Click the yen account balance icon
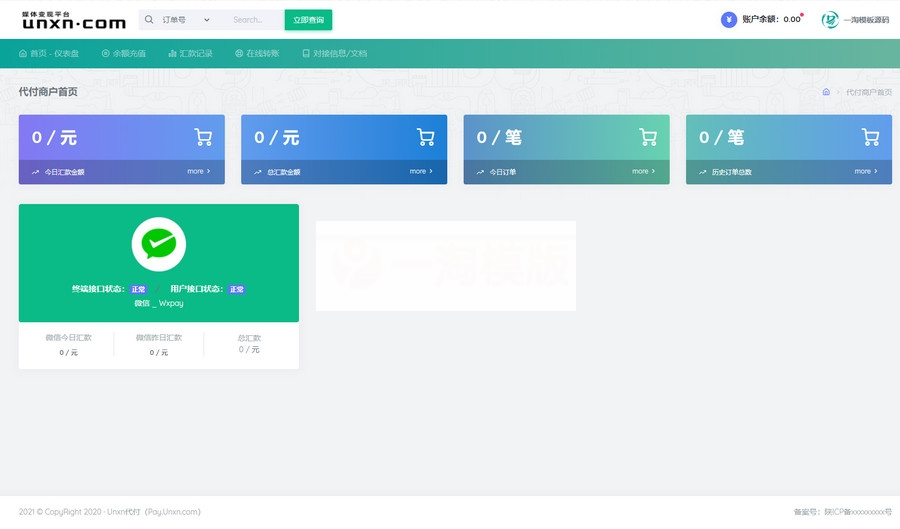This screenshot has width=900, height=529. tap(728, 20)
